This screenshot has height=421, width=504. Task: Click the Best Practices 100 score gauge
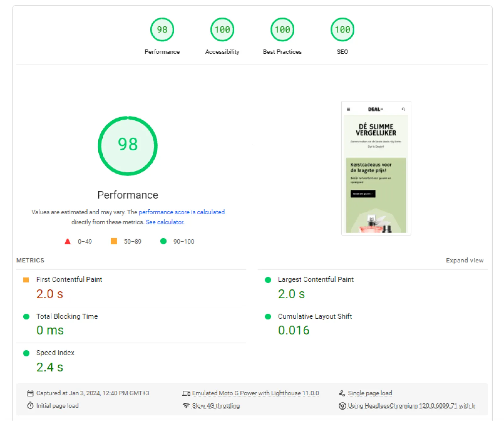(x=283, y=30)
